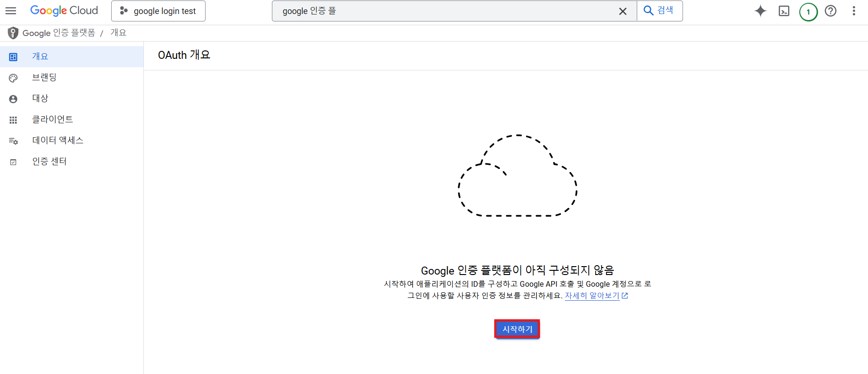Click the 클라이언트 grid icon
The width and height of the screenshot is (868, 374).
pyautogui.click(x=13, y=120)
